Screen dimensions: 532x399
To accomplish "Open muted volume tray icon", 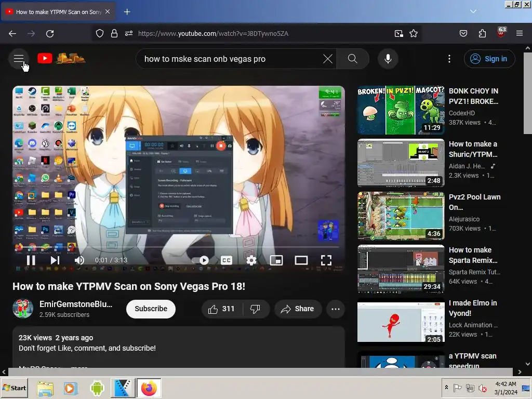I will [482, 388].
